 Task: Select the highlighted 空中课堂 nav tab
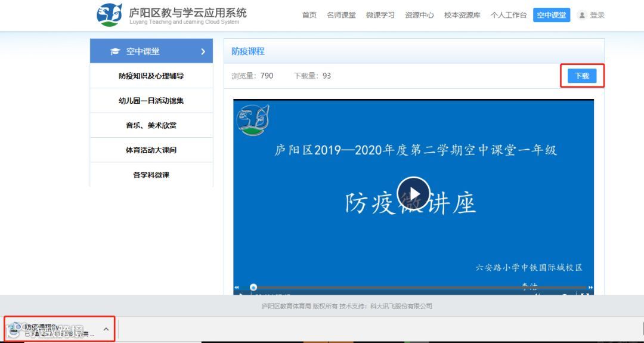tap(552, 15)
